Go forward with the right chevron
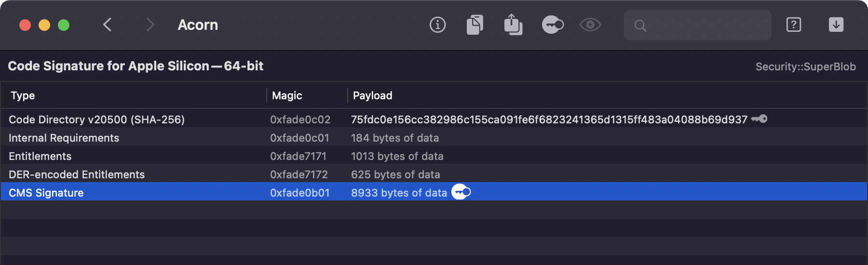The width and height of the screenshot is (868, 265). (150, 25)
